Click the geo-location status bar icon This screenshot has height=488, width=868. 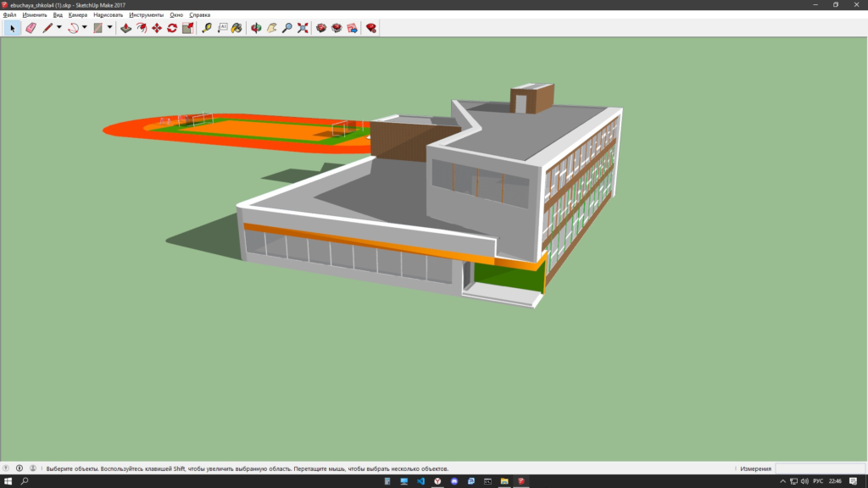tap(6, 468)
